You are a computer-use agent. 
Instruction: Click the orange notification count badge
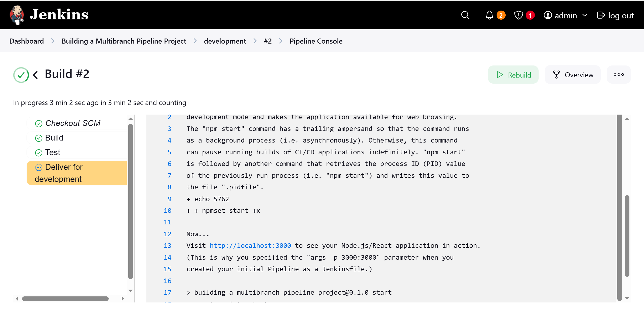[x=501, y=15]
